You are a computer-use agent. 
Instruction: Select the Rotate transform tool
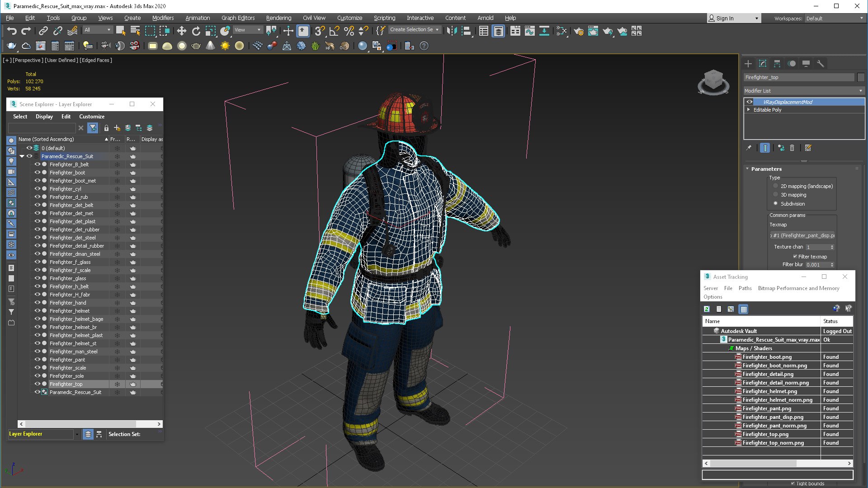[196, 31]
